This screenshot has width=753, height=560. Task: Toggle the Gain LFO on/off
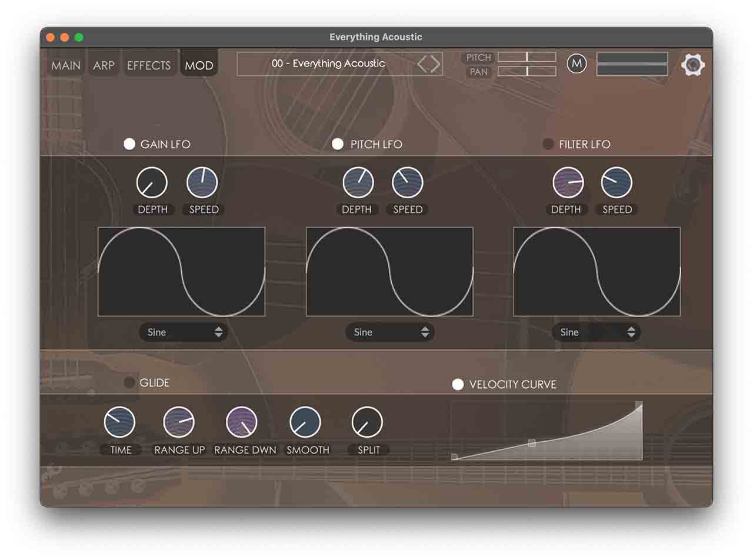click(129, 144)
